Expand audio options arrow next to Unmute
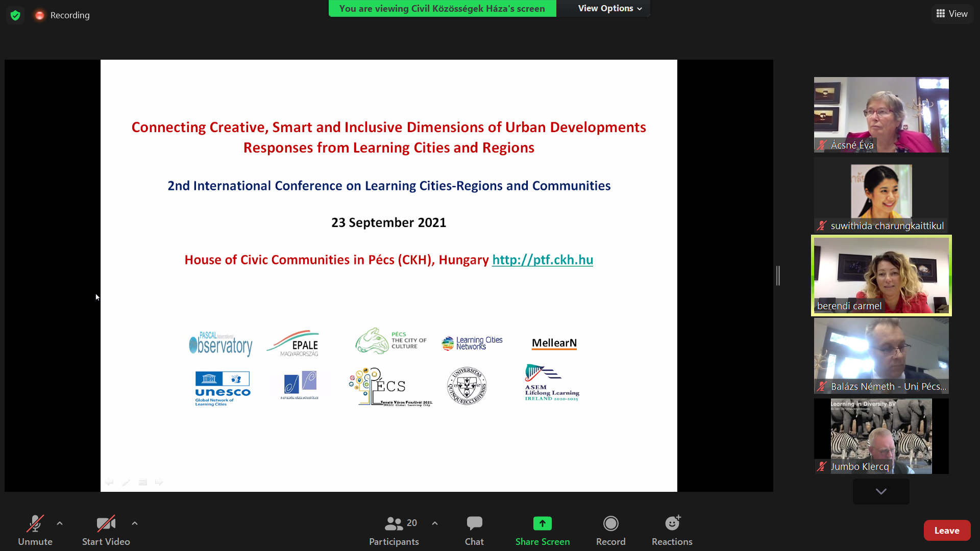The image size is (980, 551). pyautogui.click(x=60, y=523)
